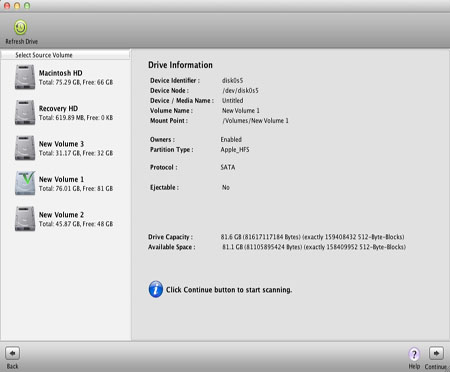450x372 pixels.
Task: Click the Device Node value /dev/disk0s5
Action: coord(240,90)
